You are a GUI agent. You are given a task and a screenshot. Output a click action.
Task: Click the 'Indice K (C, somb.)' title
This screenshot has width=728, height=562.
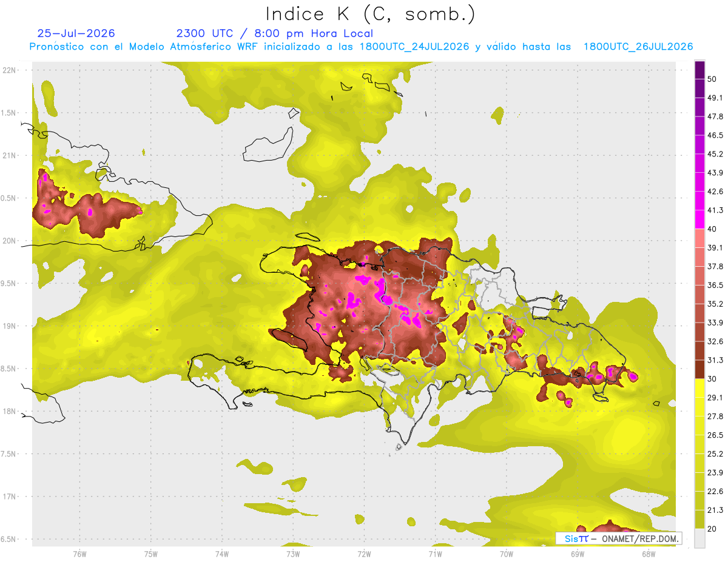pyautogui.click(x=371, y=13)
